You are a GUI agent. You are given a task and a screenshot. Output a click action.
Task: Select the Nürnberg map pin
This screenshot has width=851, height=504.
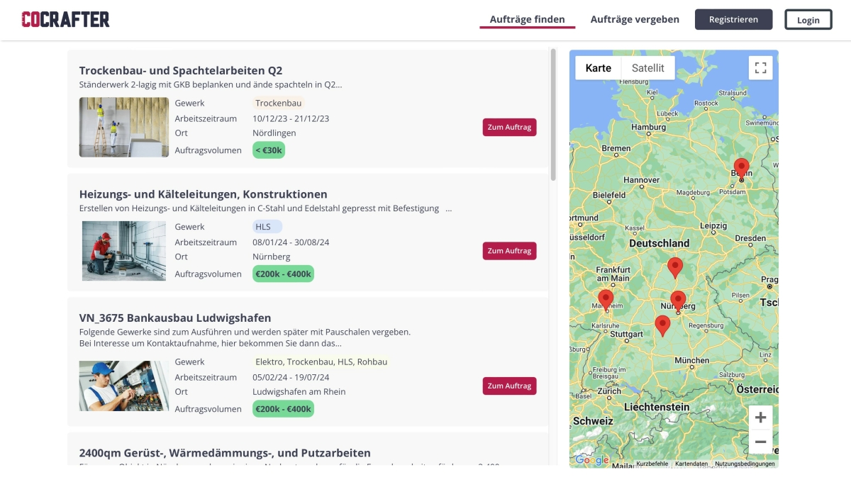point(678,301)
